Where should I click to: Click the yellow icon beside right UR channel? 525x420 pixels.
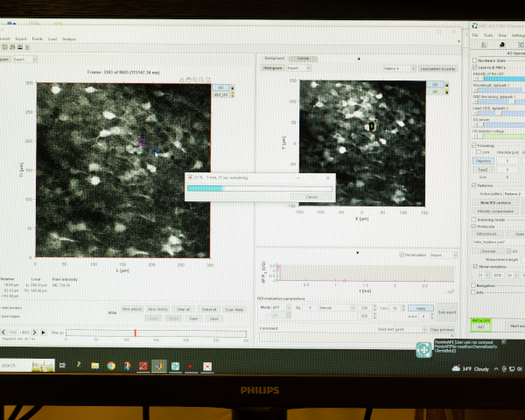(x=446, y=91)
